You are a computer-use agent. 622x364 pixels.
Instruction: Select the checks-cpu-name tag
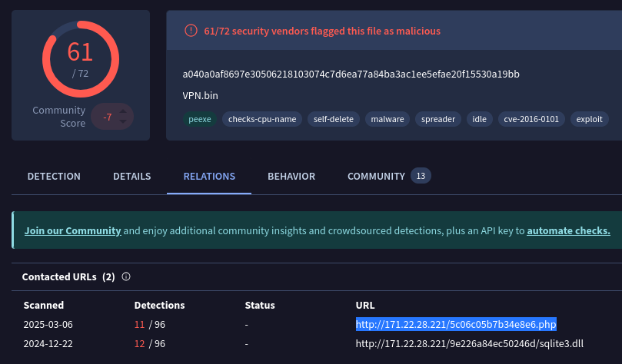pyautogui.click(x=262, y=119)
